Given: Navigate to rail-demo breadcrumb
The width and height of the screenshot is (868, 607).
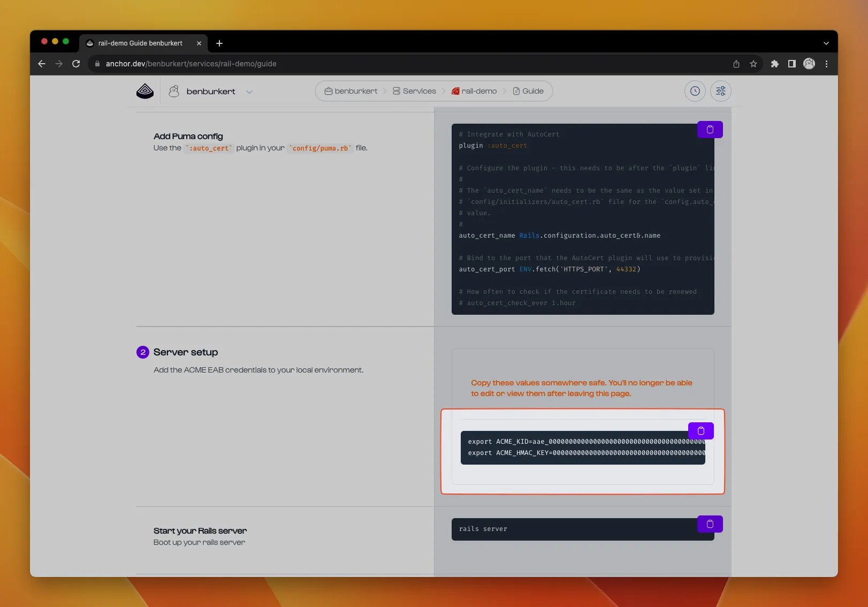Looking at the screenshot, I should coord(474,91).
